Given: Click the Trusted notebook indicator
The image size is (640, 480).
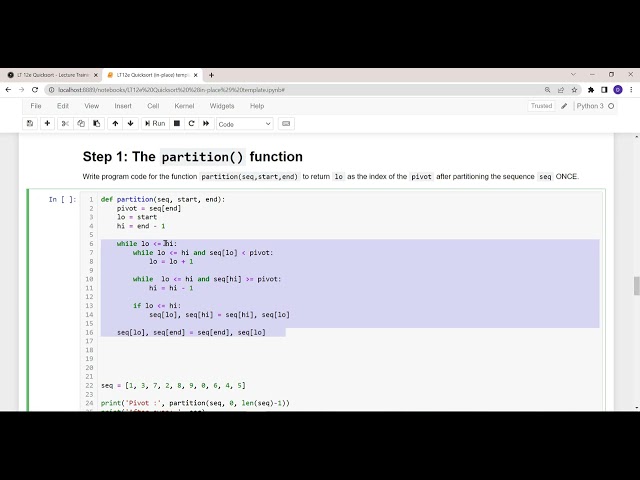Looking at the screenshot, I should 541,106.
